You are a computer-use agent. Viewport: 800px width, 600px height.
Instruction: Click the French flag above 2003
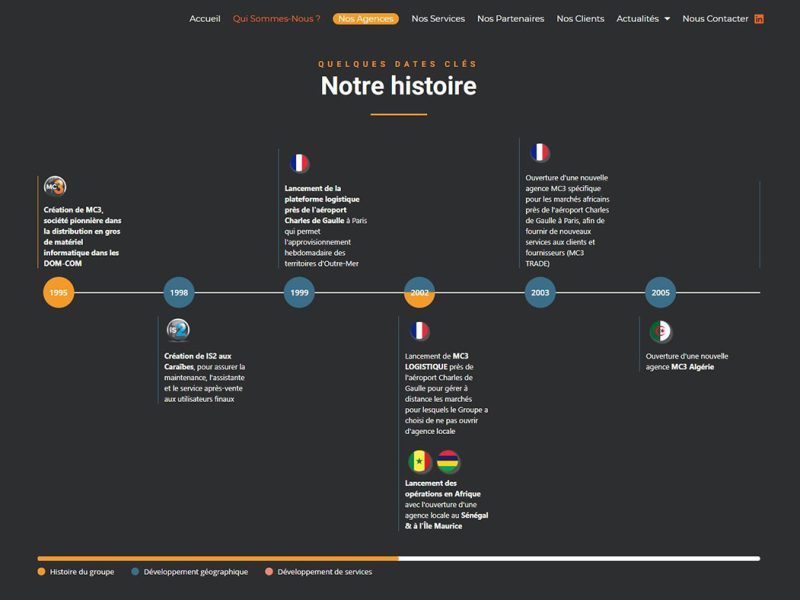540,152
